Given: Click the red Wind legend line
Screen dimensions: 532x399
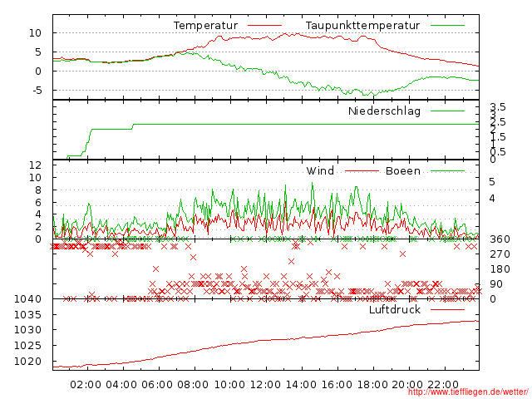Looking at the screenshot, I should (362, 171).
